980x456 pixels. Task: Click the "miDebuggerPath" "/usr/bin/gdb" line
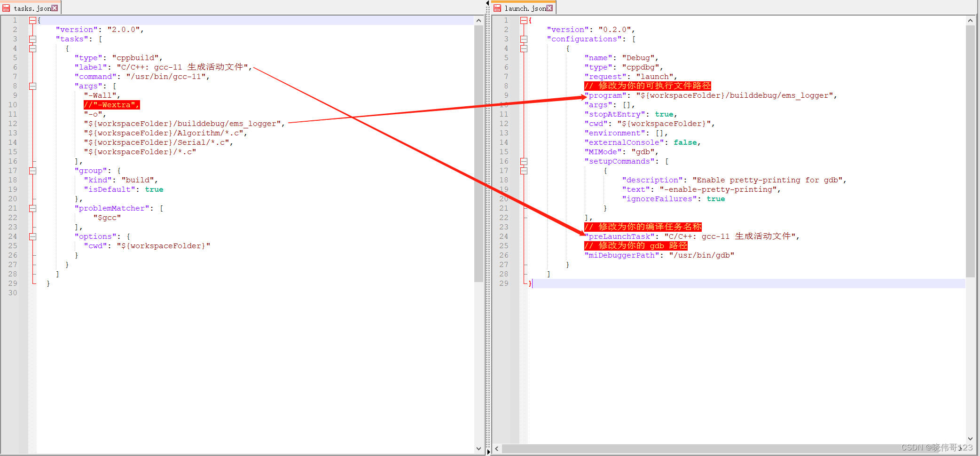[659, 255]
